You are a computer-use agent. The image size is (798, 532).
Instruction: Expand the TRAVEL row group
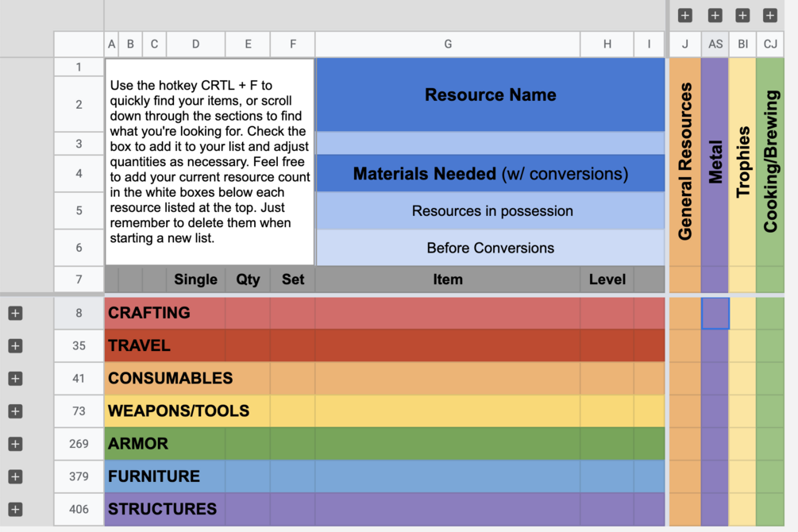(15, 346)
